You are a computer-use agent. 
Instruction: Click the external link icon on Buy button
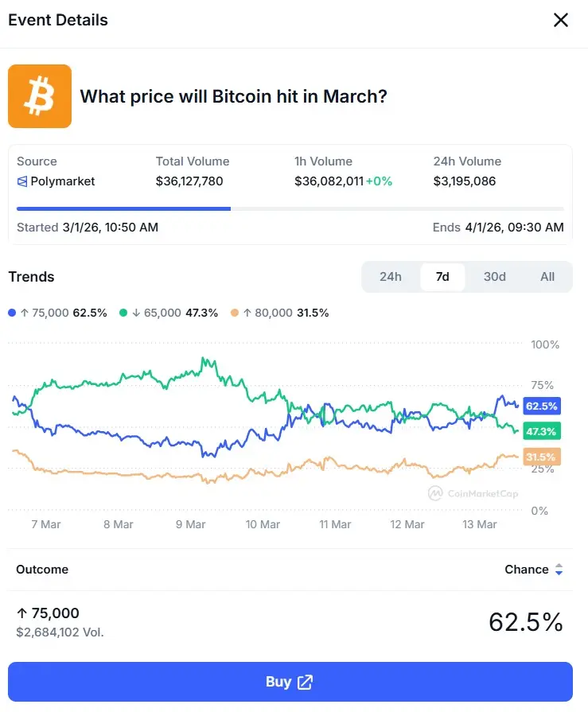[x=307, y=682]
